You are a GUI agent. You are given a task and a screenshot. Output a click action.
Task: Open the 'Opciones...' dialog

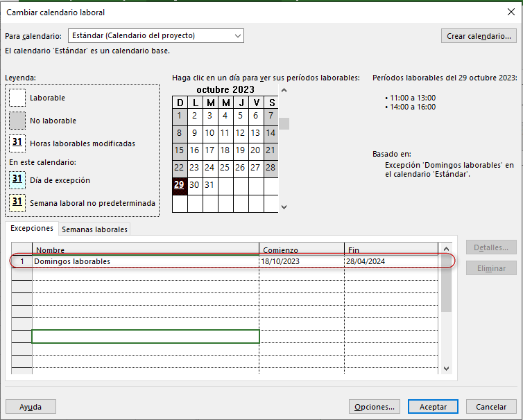[375, 407]
